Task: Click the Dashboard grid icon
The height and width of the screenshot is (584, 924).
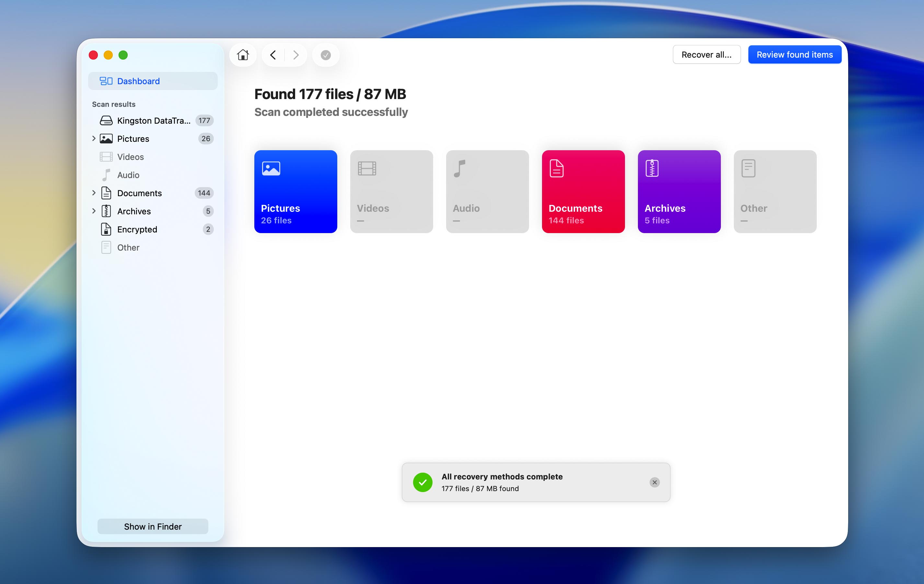Action: click(x=106, y=81)
